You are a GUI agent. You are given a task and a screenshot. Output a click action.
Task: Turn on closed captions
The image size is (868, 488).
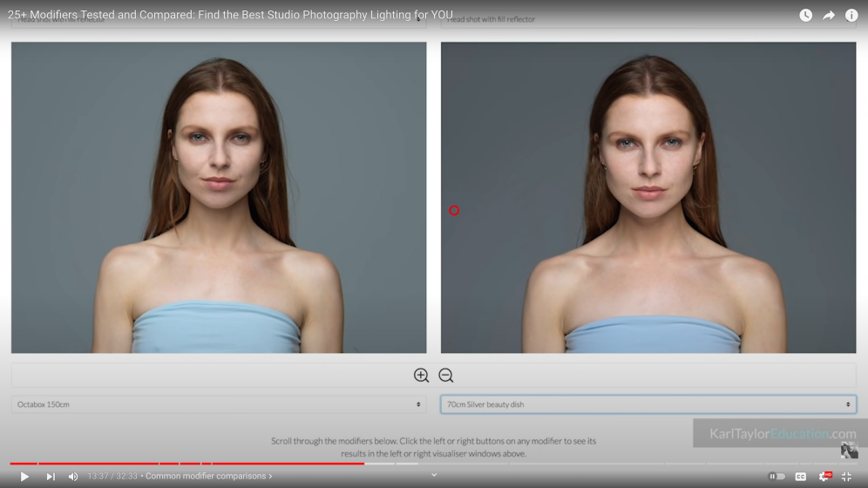pyautogui.click(x=801, y=477)
